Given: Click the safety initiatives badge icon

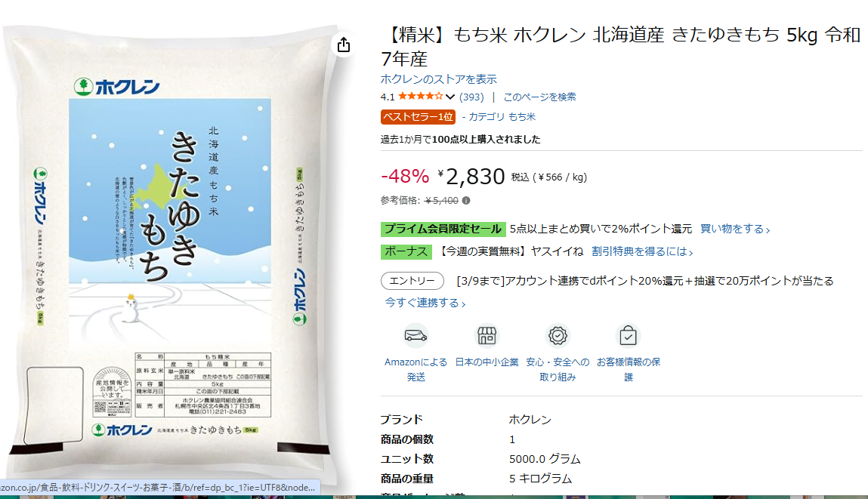Looking at the screenshot, I should [558, 335].
